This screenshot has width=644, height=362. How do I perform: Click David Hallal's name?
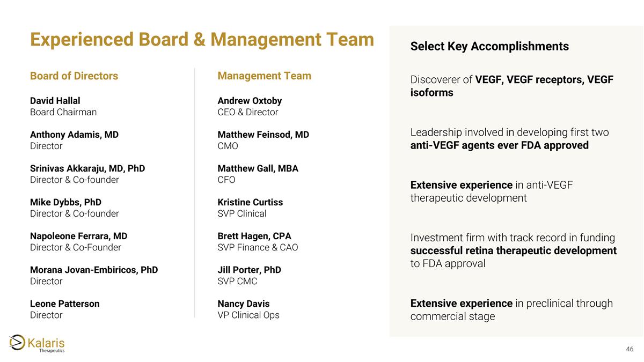pyautogui.click(x=55, y=101)
